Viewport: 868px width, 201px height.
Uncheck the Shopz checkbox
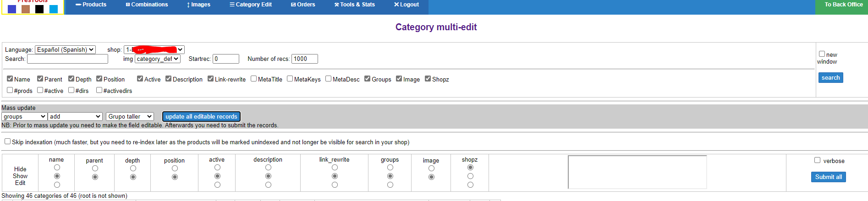428,79
